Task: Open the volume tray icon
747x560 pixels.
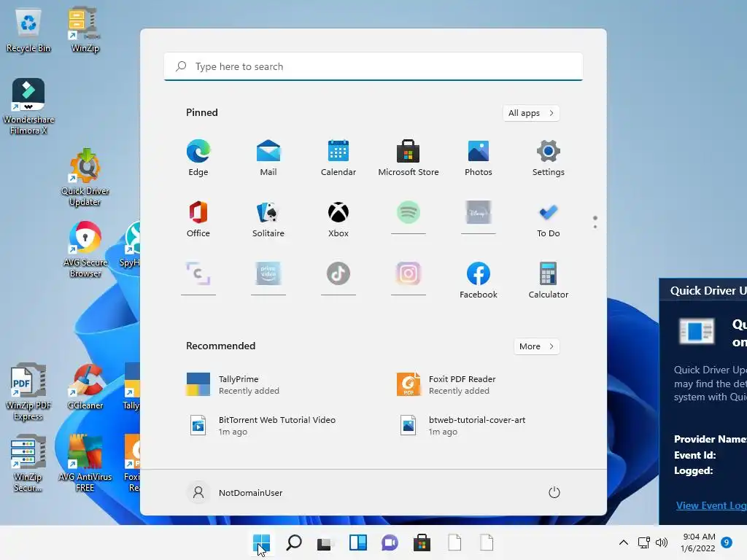Action: 661,542
